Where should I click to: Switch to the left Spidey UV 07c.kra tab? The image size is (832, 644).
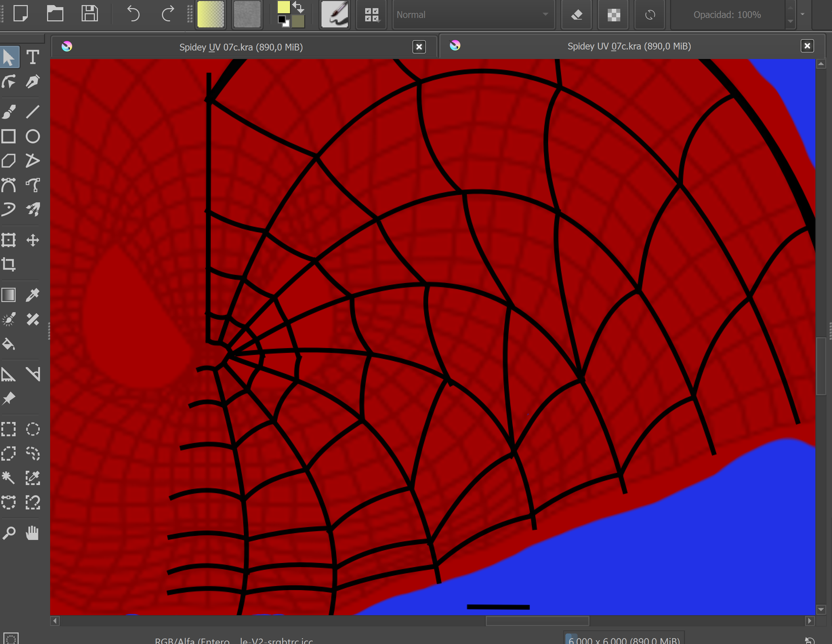pyautogui.click(x=241, y=47)
